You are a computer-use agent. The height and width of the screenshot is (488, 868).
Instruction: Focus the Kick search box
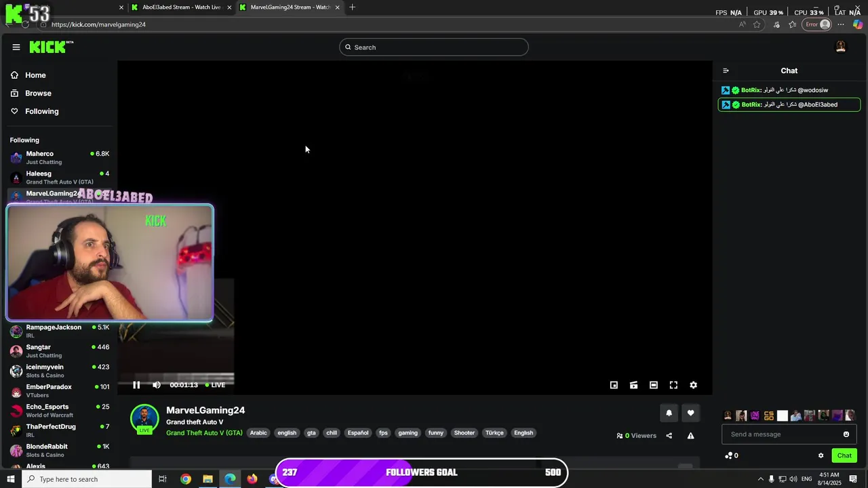pyautogui.click(x=434, y=47)
